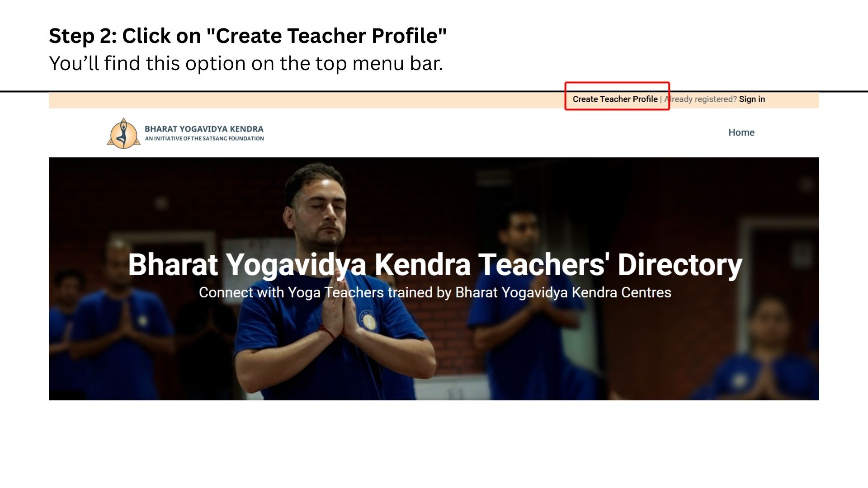Click the Teachers' Directory hero heading
The height and width of the screenshot is (488, 868).
[435, 264]
